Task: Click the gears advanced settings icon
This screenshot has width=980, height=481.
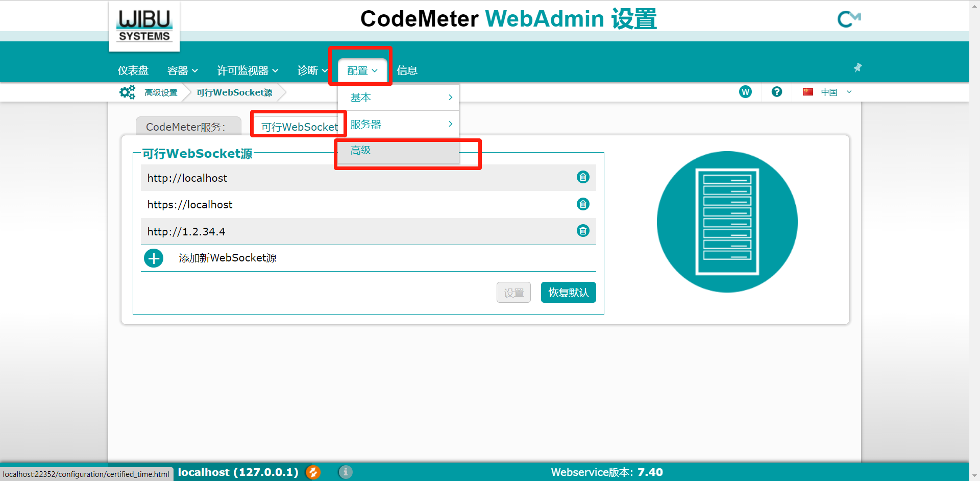Action: coord(127,92)
